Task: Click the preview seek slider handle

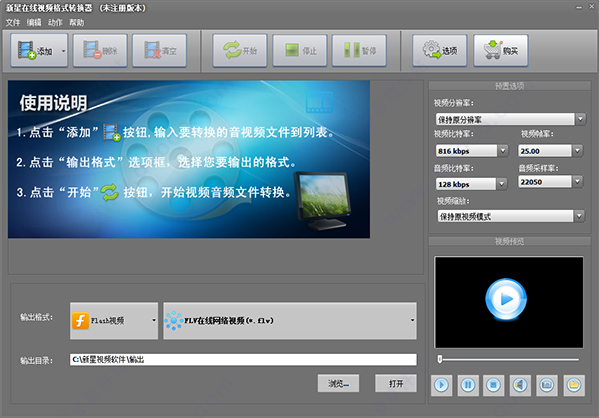Action: coord(440,359)
